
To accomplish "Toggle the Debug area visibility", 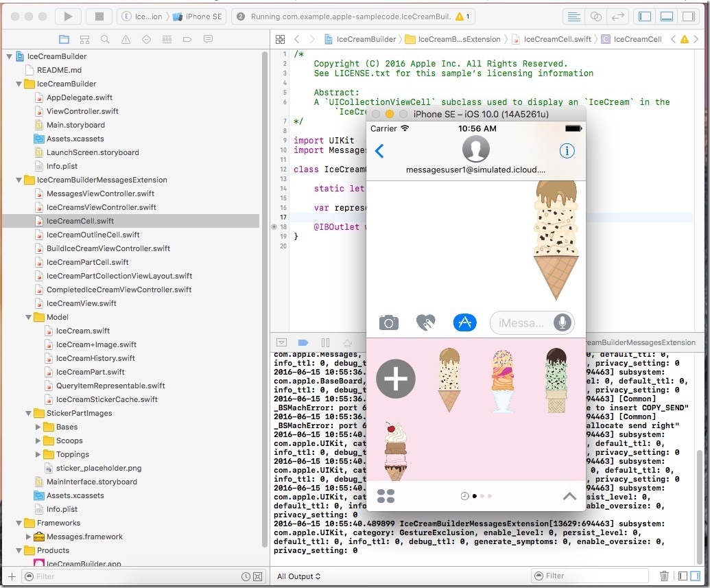I will (x=667, y=16).
